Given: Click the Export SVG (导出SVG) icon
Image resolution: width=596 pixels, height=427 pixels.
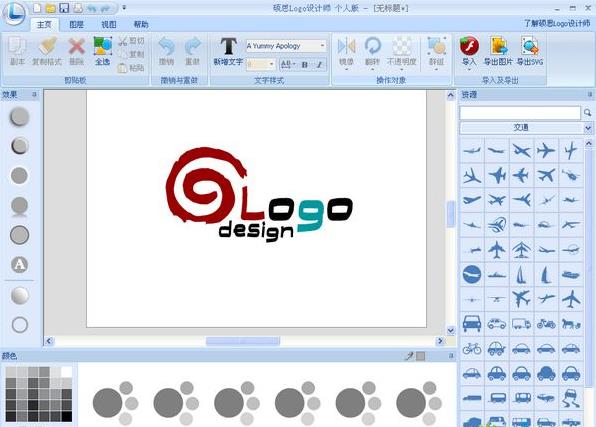Looking at the screenshot, I should tap(530, 51).
